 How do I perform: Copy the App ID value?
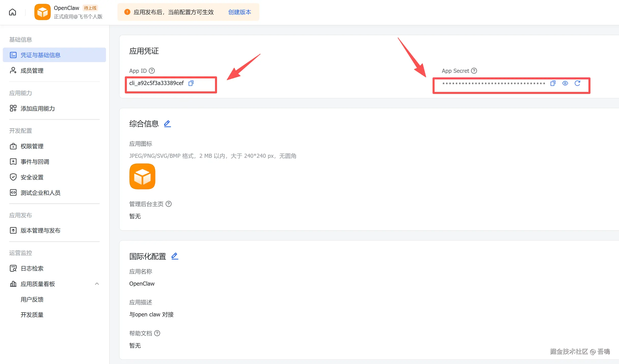click(x=191, y=83)
